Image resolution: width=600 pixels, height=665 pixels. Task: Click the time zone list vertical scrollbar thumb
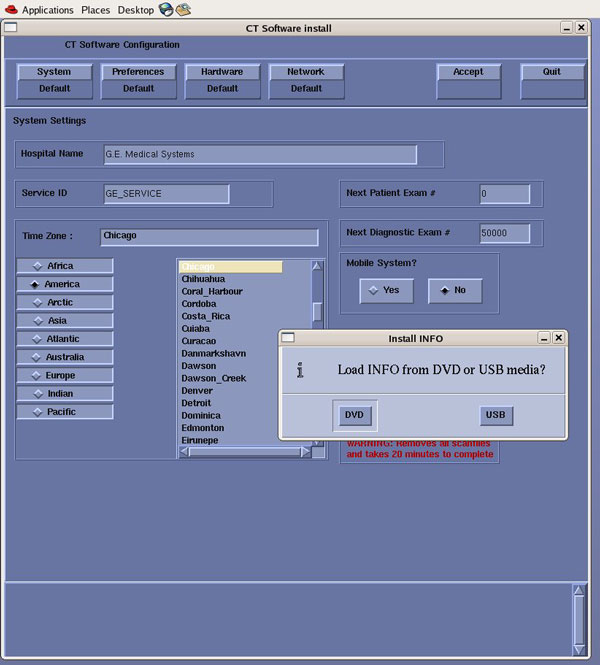coord(317,311)
